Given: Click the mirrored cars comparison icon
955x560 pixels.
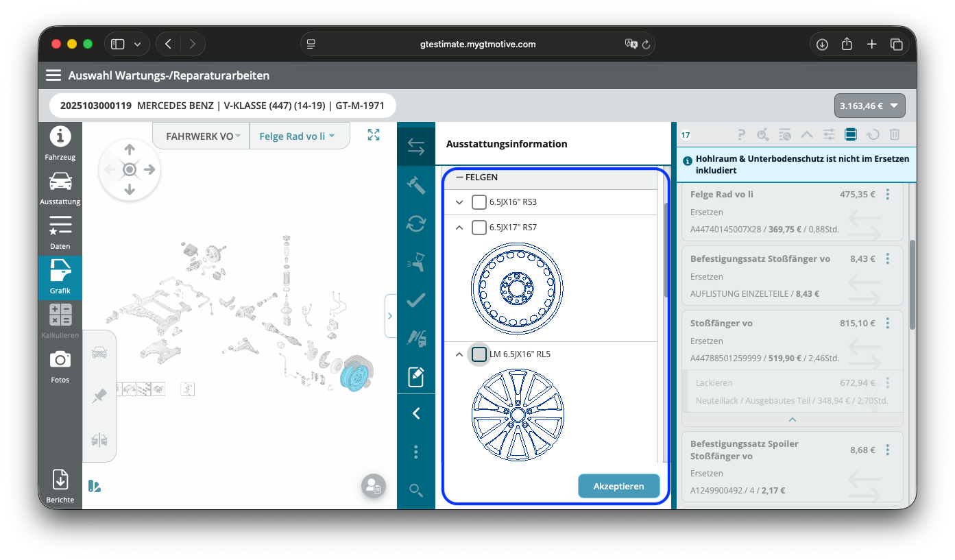Looking at the screenshot, I should [x=99, y=440].
